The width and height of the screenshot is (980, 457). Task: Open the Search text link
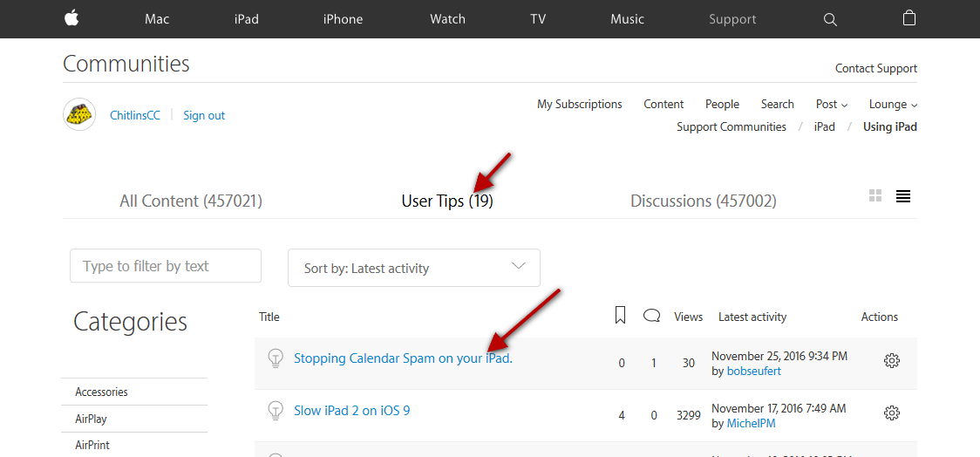[778, 105]
